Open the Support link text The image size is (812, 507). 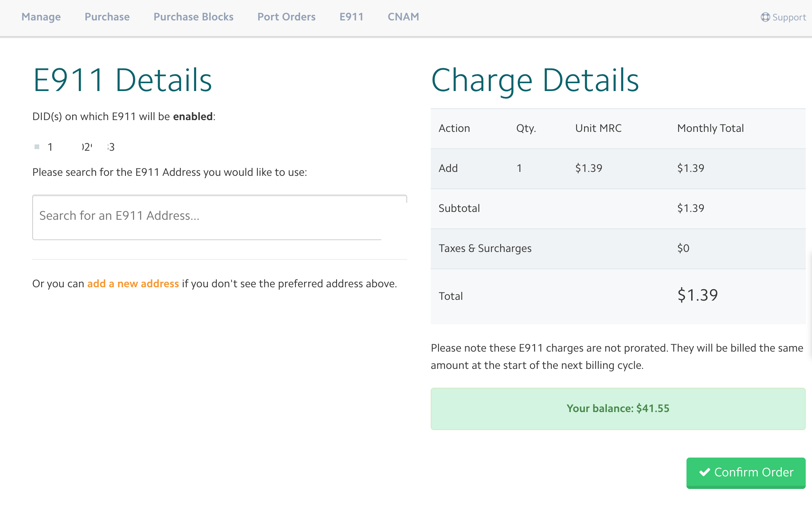coord(789,17)
